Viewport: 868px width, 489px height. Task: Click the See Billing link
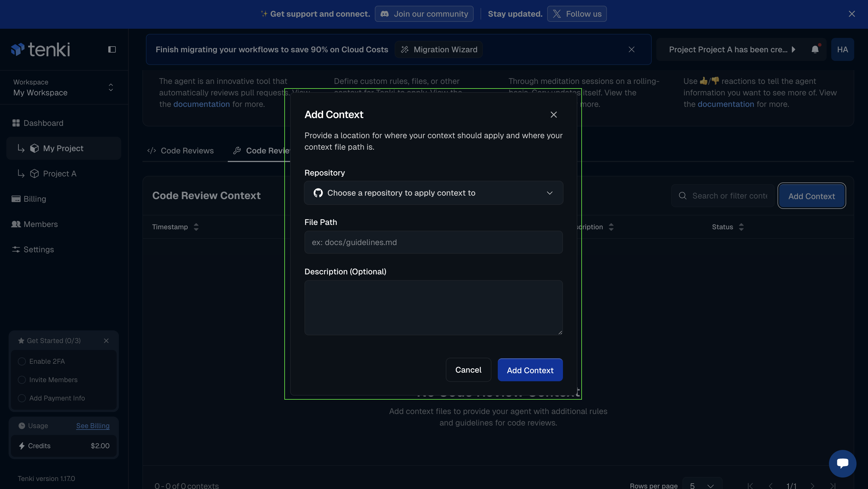click(x=93, y=426)
